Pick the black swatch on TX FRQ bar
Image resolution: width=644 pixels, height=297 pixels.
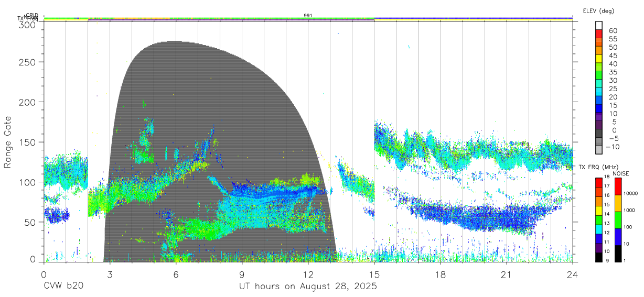coord(599,257)
